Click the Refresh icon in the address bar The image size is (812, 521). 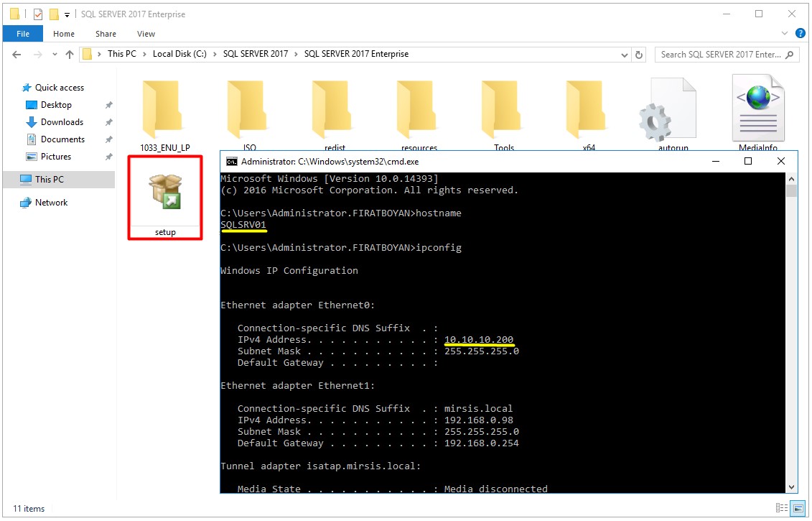[639, 53]
